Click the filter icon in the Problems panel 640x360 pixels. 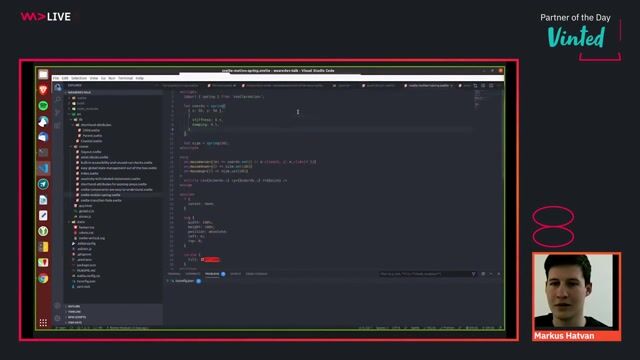[x=473, y=274]
